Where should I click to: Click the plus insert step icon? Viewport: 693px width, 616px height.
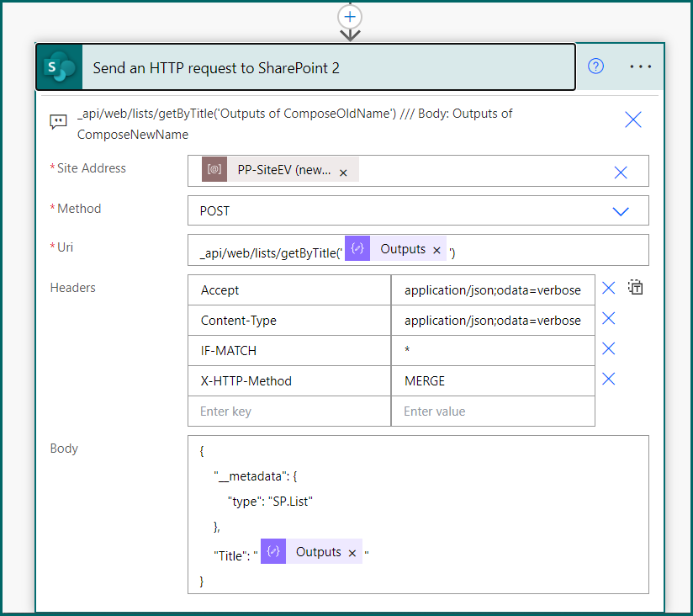coord(350,17)
